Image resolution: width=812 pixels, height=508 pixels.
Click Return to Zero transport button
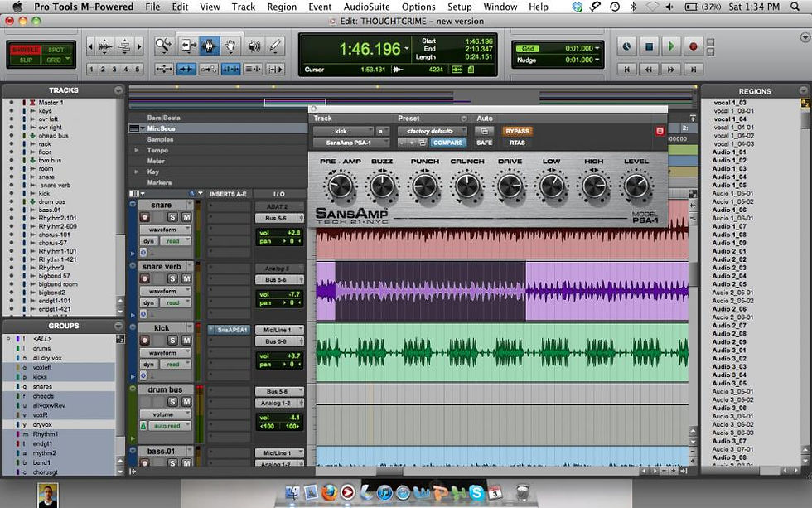(626, 69)
